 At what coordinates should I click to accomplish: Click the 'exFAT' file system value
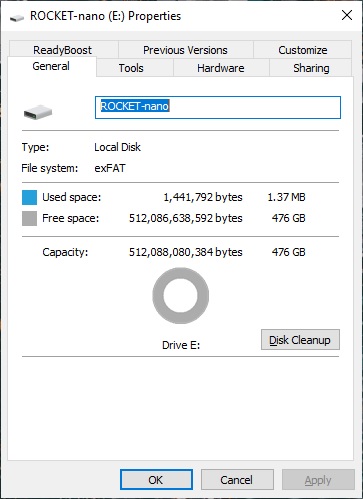tap(110, 168)
